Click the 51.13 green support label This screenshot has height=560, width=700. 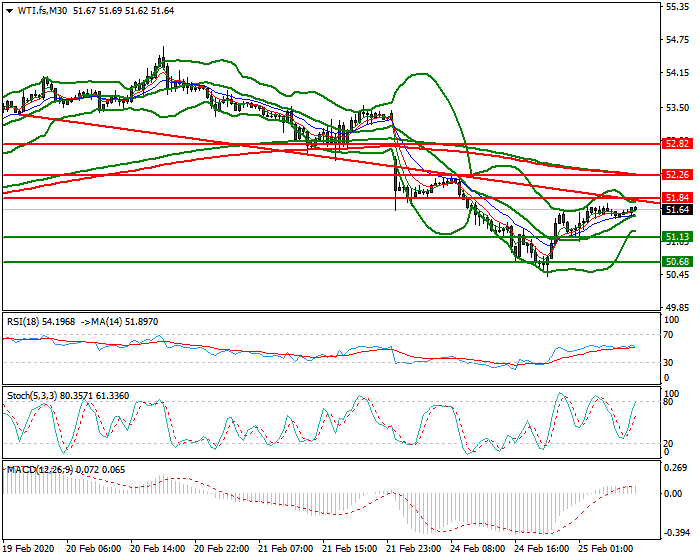tap(677, 237)
